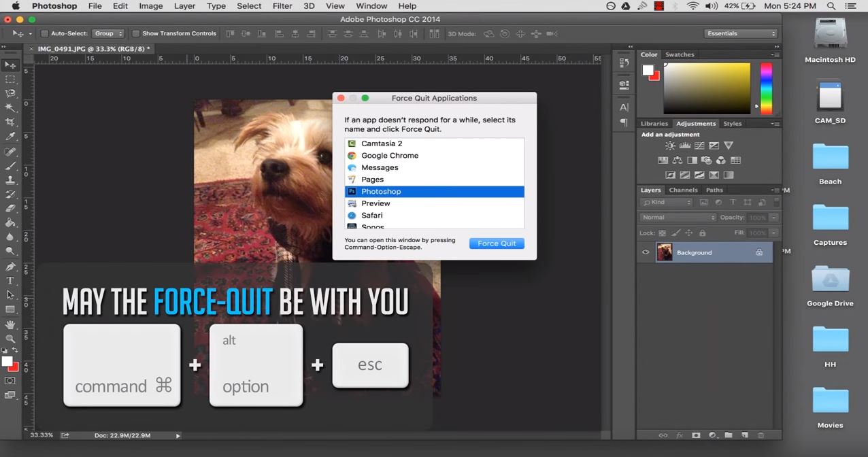Add a Color Balance adjustment
Viewport: 868px width, 457px height.
(x=677, y=160)
